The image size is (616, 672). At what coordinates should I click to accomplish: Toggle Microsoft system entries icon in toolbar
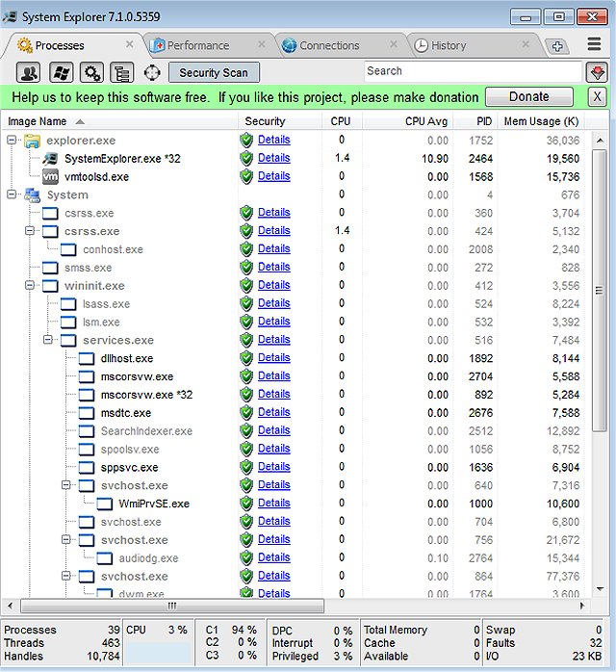[62, 72]
